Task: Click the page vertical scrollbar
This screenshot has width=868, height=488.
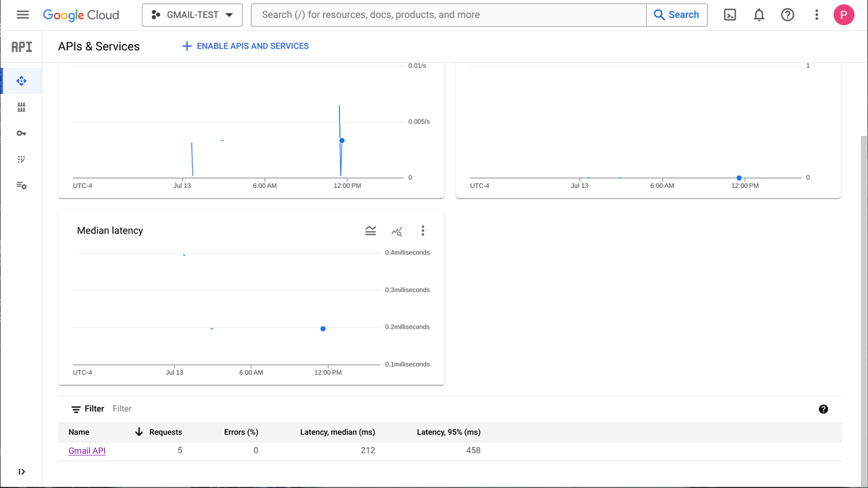Action: [x=863, y=311]
